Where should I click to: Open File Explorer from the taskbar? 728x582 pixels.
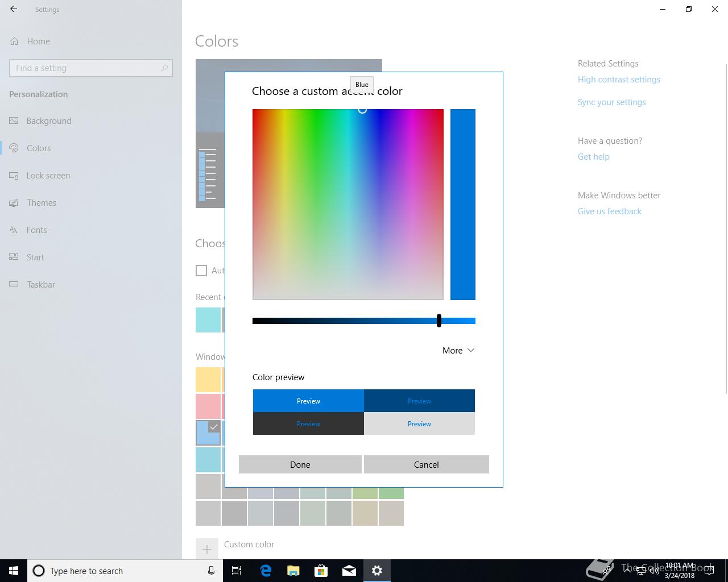(293, 571)
